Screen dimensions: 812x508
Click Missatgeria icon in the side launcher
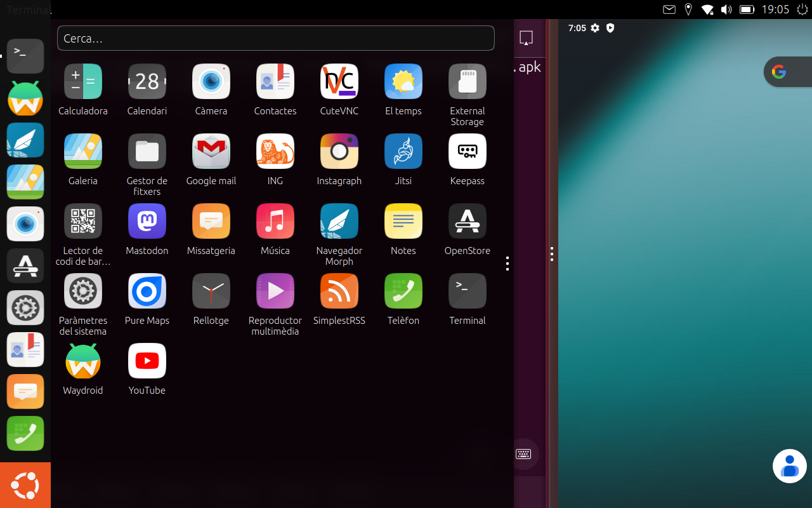point(25,391)
